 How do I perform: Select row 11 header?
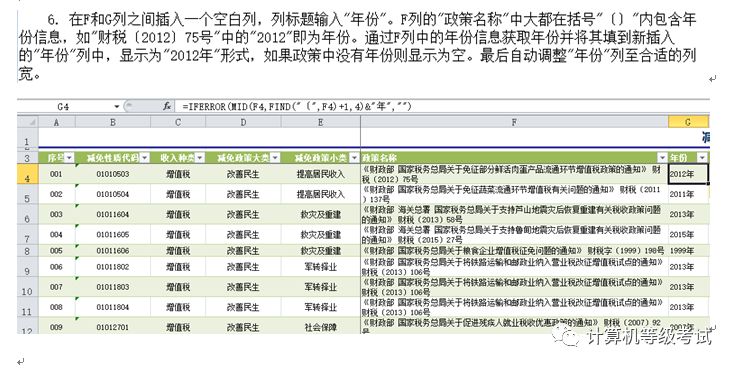tap(28, 308)
